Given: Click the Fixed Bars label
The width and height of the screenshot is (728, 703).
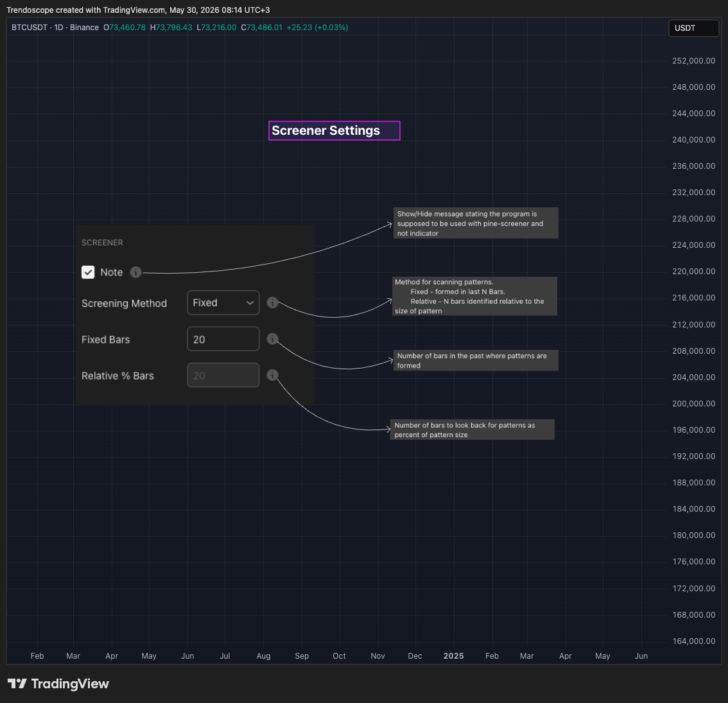Looking at the screenshot, I should (105, 340).
